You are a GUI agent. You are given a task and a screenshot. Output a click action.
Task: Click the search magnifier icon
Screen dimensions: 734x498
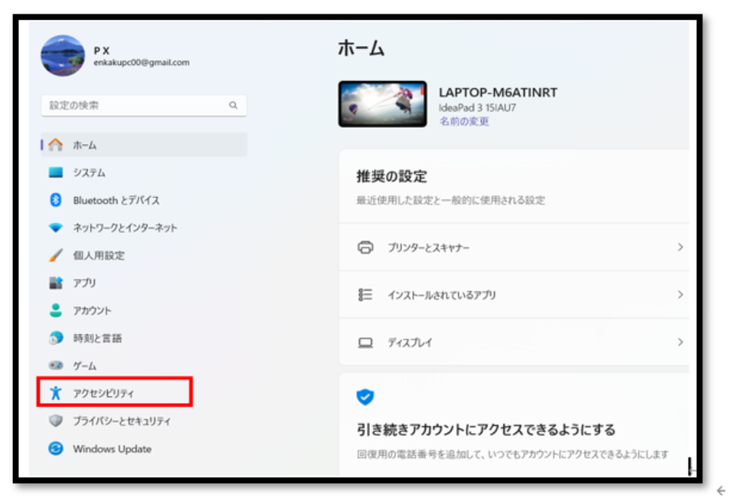pyautogui.click(x=233, y=105)
